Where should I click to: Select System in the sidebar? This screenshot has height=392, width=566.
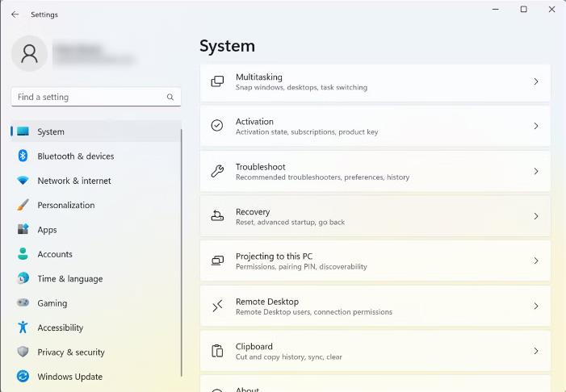click(95, 131)
